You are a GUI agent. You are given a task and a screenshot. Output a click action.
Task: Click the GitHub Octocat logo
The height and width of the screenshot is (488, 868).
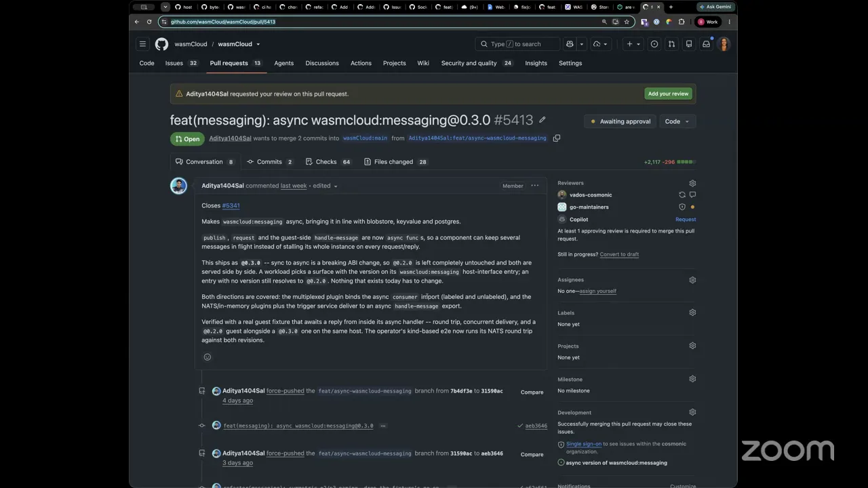pyautogui.click(x=161, y=44)
